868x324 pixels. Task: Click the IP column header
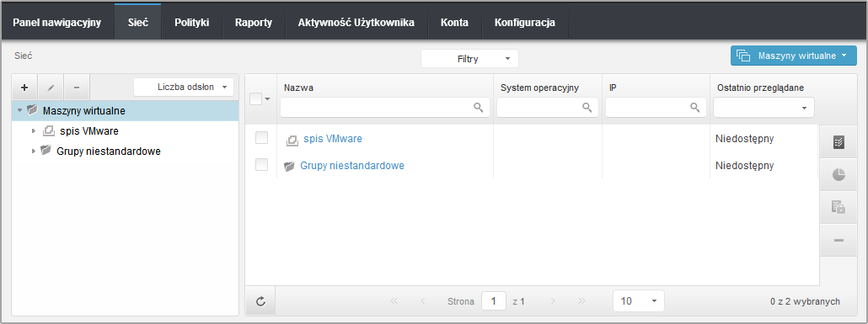[x=613, y=88]
